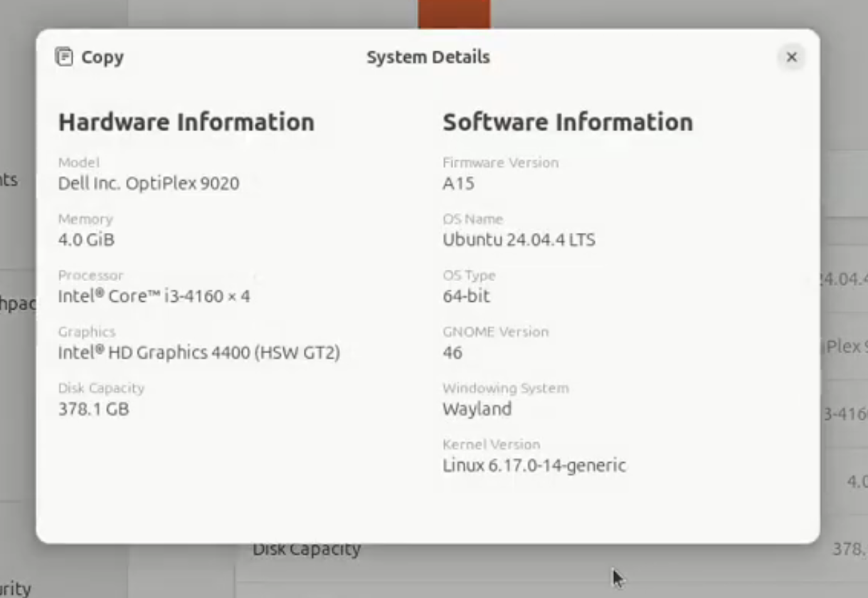Click the 378.1 GB value in the dialog

tap(93, 409)
